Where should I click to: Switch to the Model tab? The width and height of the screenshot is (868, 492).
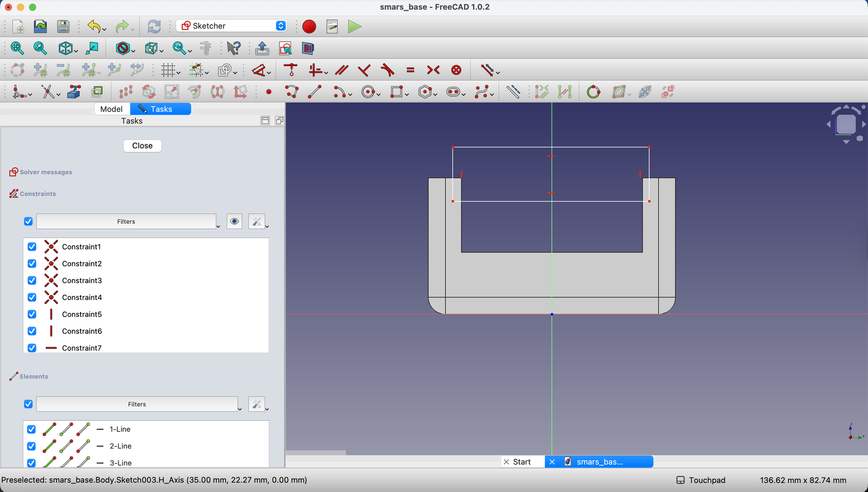coord(111,109)
